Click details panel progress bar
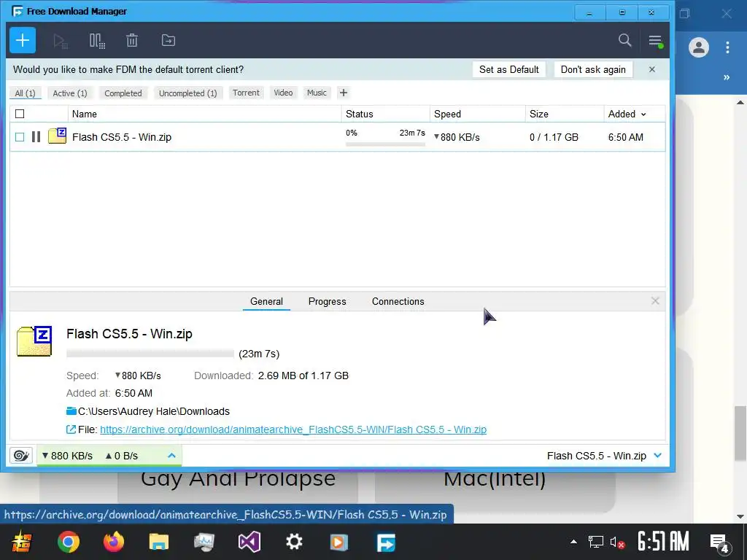This screenshot has width=747, height=560. click(x=150, y=354)
